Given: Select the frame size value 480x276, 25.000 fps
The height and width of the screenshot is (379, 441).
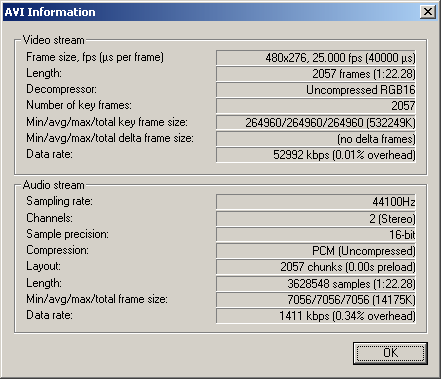Looking at the screenshot, I should click(316, 58).
